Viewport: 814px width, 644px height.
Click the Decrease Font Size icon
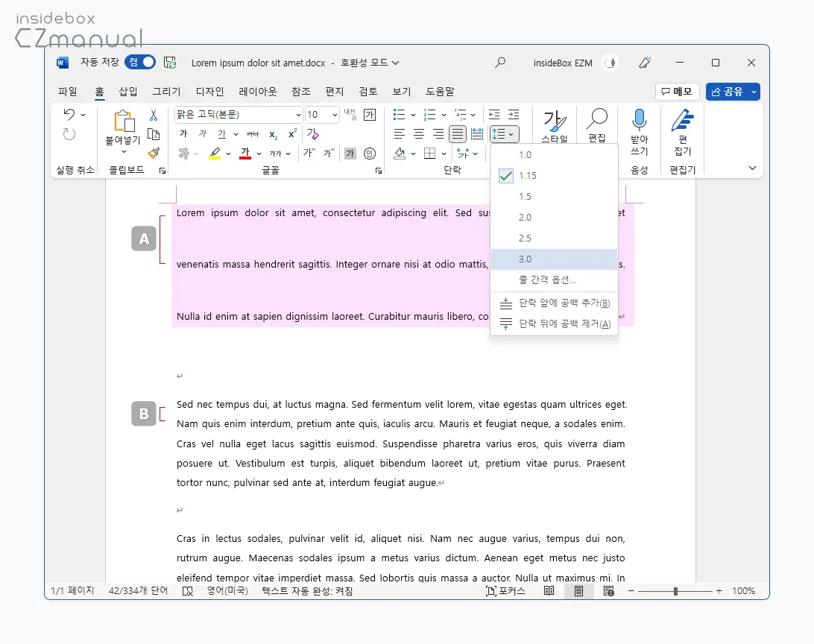[329, 153]
